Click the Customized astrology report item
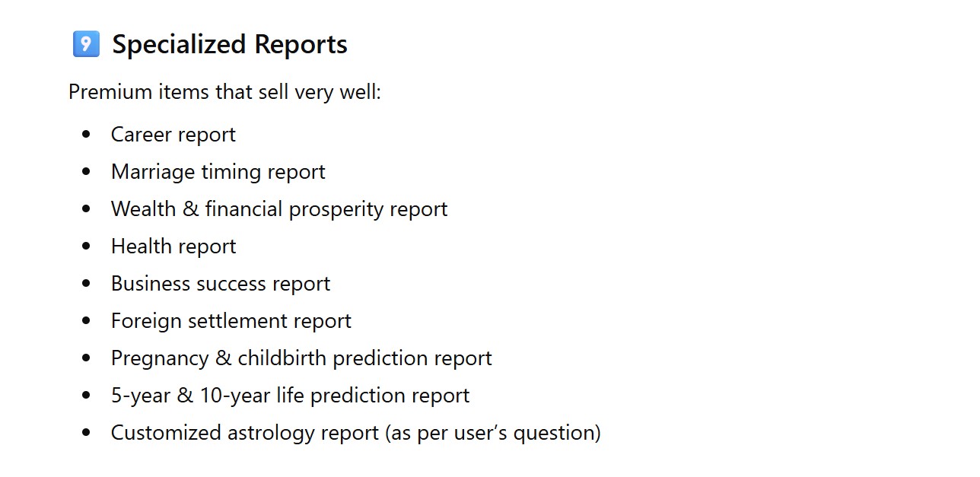 (x=355, y=433)
